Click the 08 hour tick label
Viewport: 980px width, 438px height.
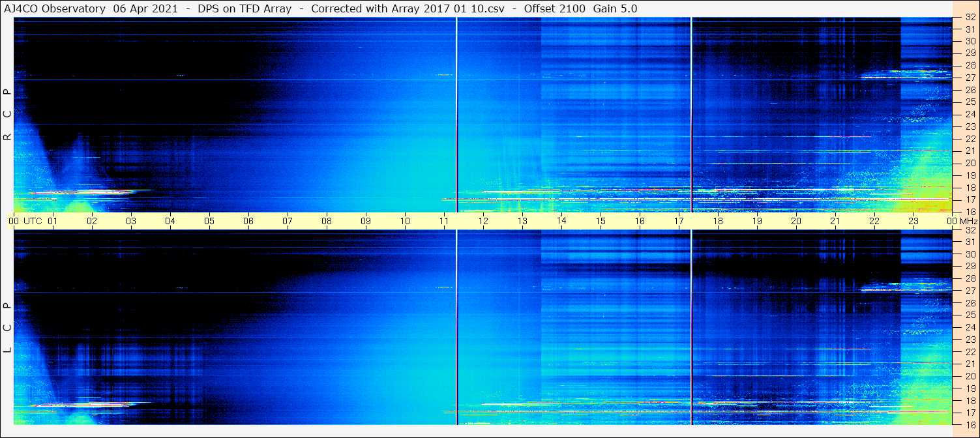327,221
